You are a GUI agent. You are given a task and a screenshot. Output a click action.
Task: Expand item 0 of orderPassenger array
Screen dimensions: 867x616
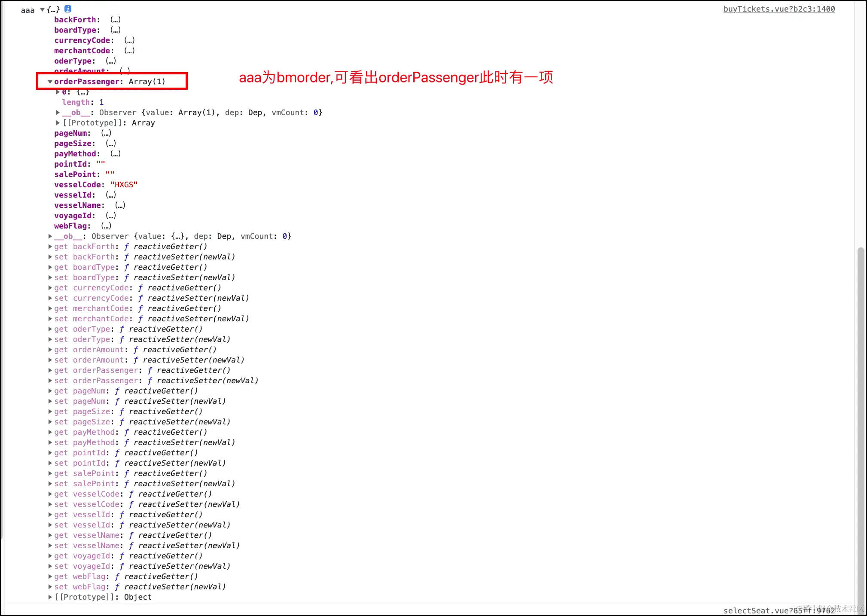click(58, 92)
